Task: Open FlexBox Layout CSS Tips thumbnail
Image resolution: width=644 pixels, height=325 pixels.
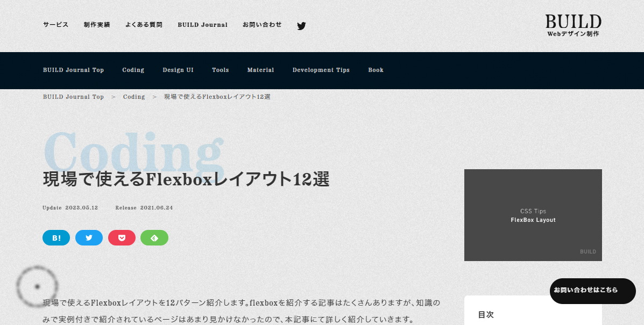Action: [x=533, y=215]
